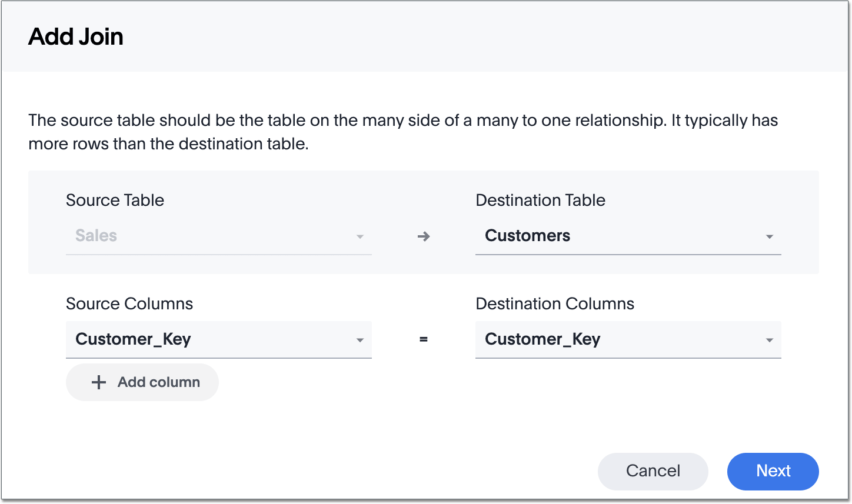Click the plus icon beside Add column
The width and height of the screenshot is (852, 504).
(x=99, y=382)
